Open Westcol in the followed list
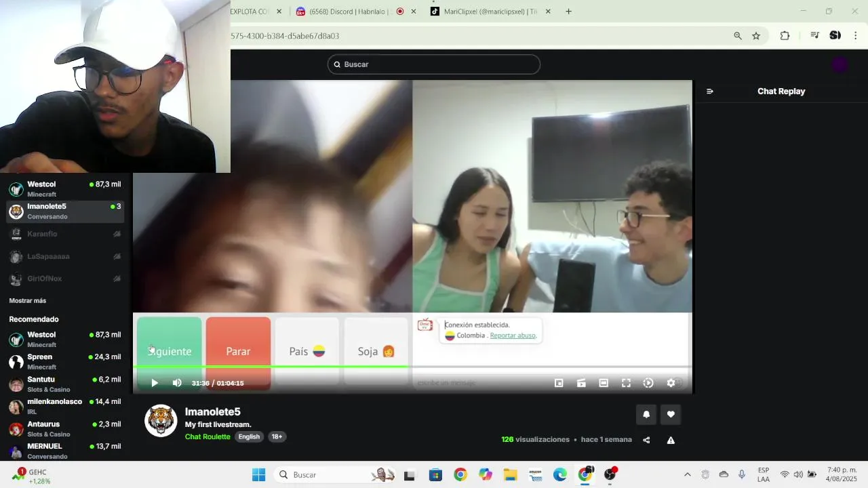 tap(65, 189)
